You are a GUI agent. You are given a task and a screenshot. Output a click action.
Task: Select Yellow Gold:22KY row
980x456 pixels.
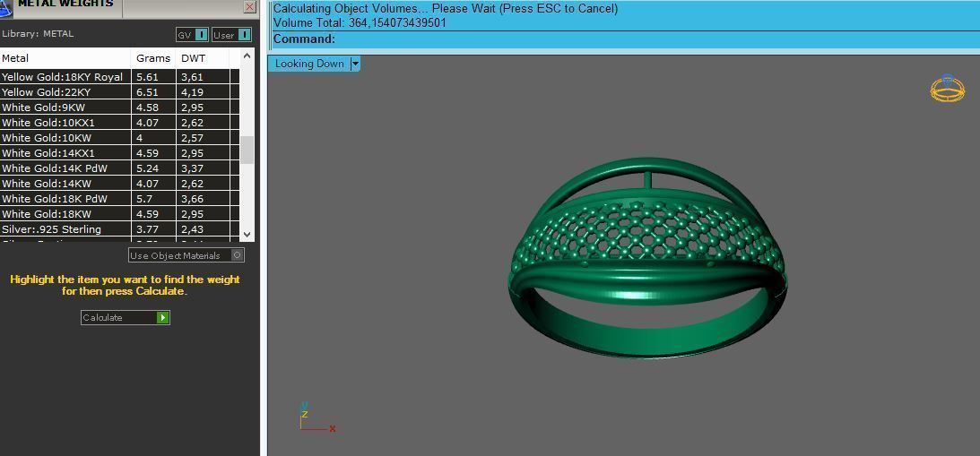119,91
